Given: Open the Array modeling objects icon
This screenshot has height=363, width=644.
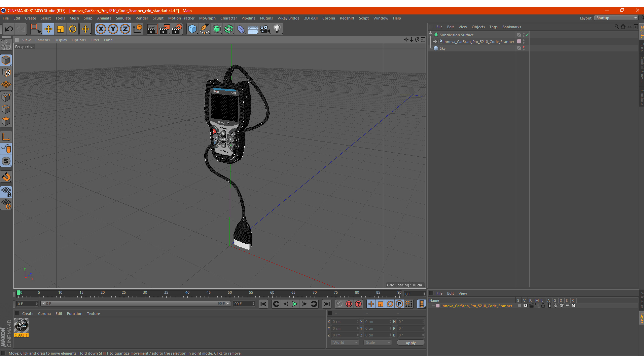Looking at the screenshot, I should (x=229, y=29).
